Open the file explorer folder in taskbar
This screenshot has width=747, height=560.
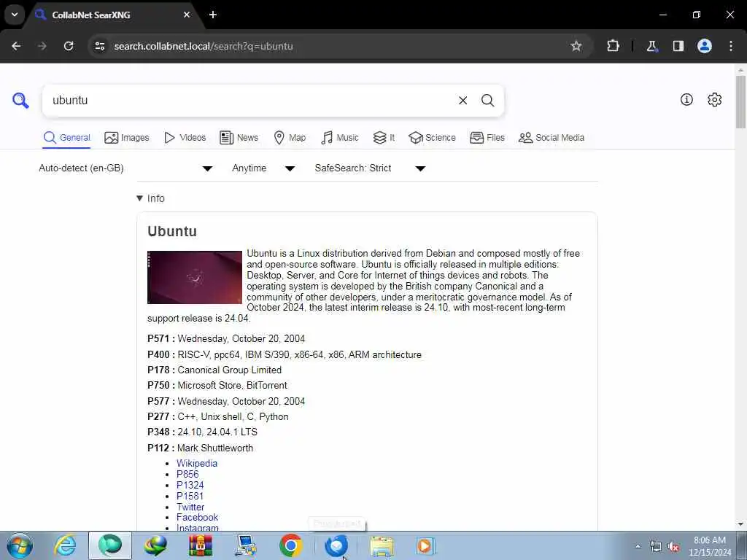(382, 547)
